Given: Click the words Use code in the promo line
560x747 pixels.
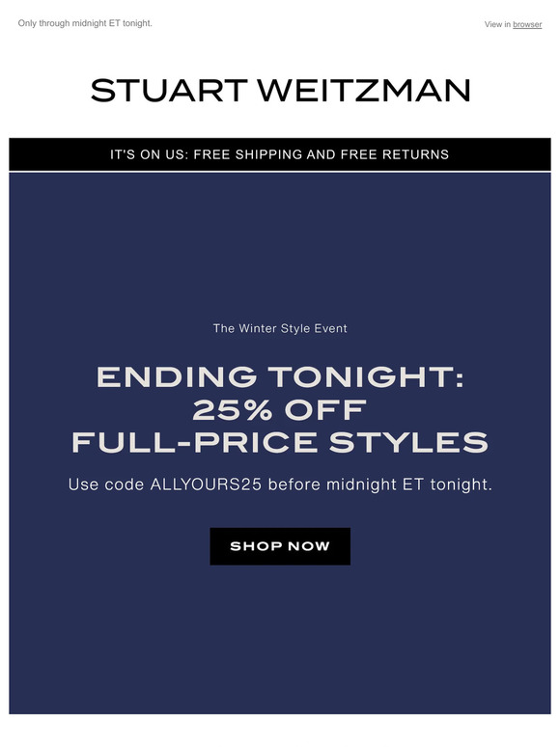Looking at the screenshot, I should tap(106, 484).
